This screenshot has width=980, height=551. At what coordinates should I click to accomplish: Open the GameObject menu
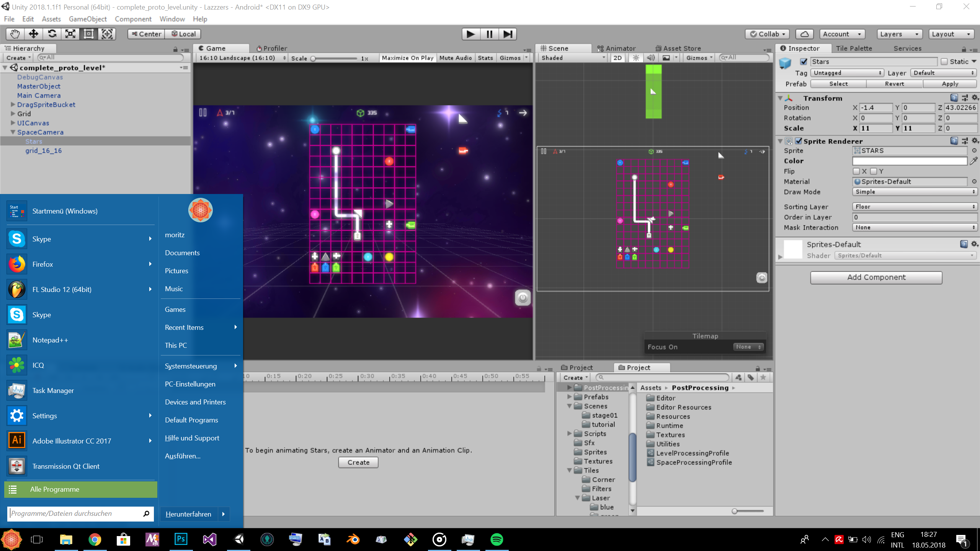click(x=88, y=19)
